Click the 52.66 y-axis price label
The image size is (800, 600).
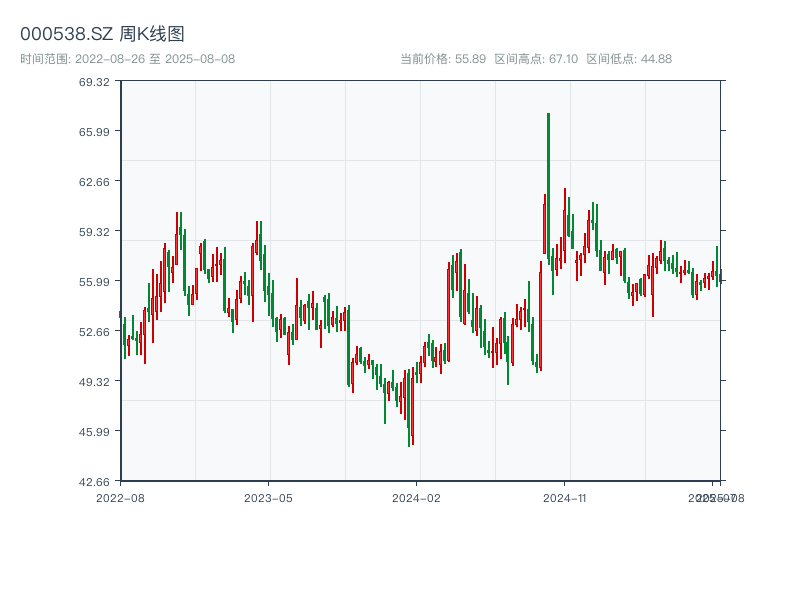(x=94, y=331)
